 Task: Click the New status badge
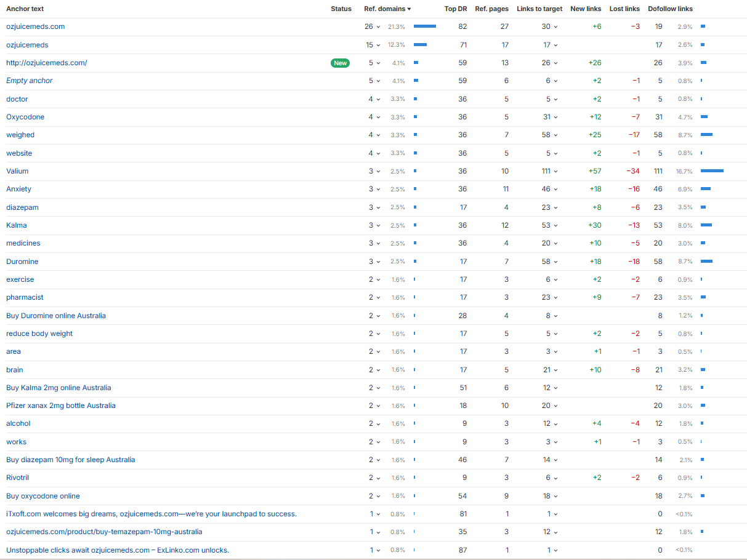(x=340, y=63)
